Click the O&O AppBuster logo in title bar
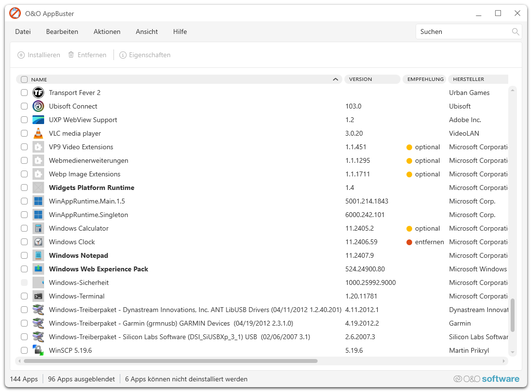This screenshot has width=532, height=392. tap(15, 14)
